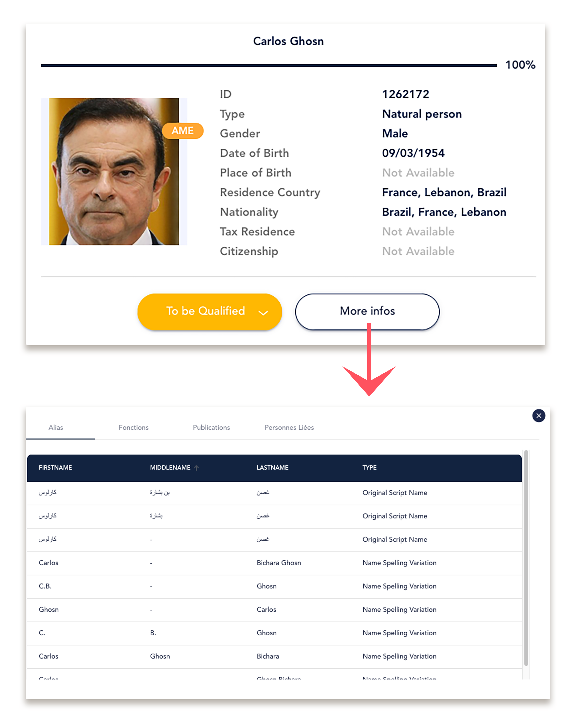The height and width of the screenshot is (728, 571).
Task: Click the ID value 1262172
Action: (406, 94)
